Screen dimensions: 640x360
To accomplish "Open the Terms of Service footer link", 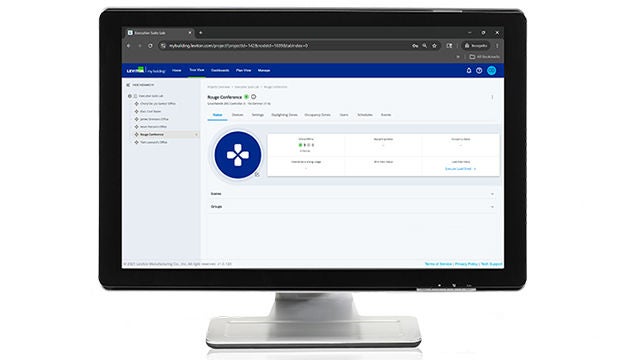I will pos(438,264).
